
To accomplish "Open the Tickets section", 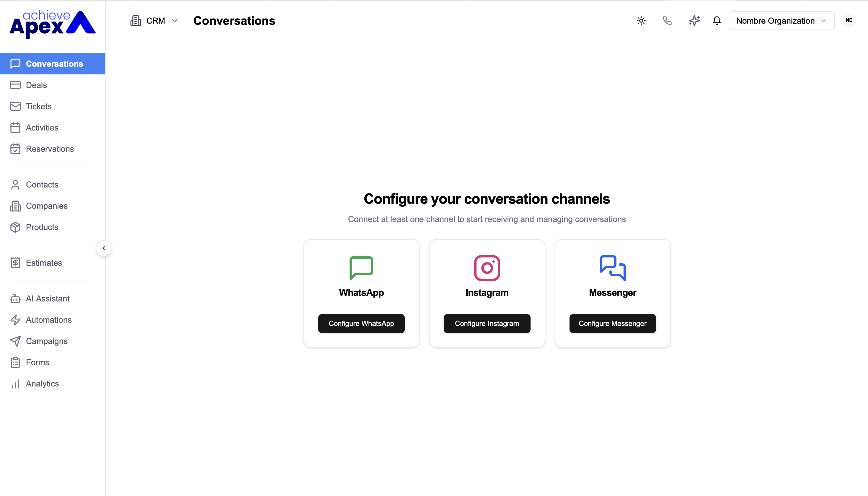I will point(53,106).
